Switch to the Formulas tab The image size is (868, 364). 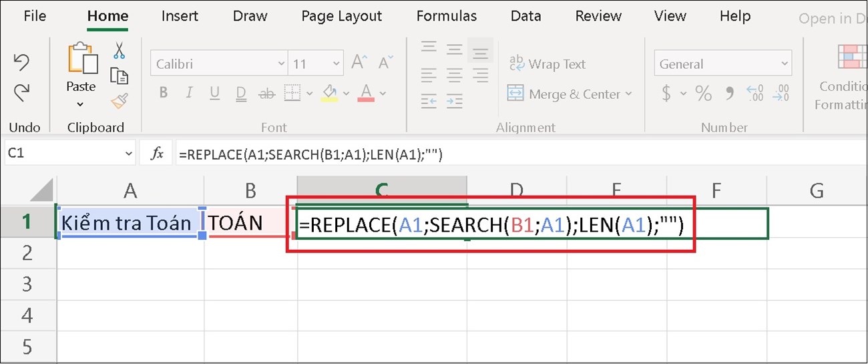click(447, 16)
